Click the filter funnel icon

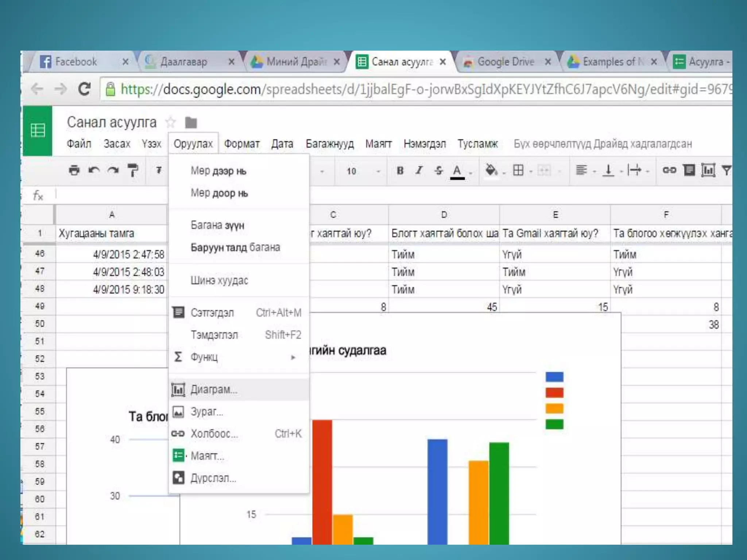tap(726, 170)
